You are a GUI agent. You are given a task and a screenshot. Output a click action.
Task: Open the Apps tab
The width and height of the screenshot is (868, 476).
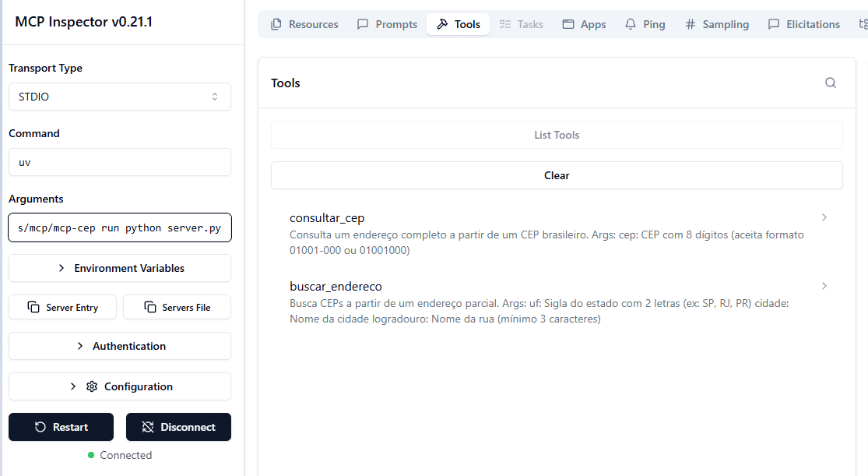coord(584,24)
